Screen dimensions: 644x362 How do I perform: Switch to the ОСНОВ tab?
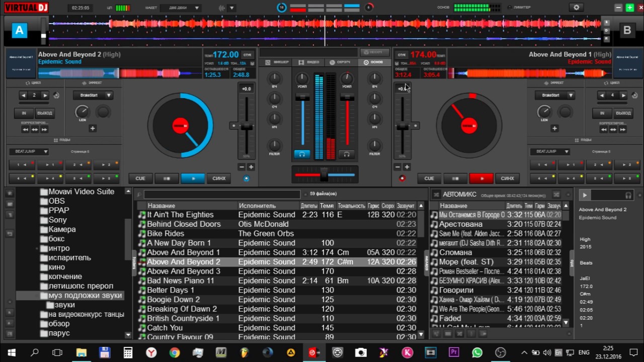[374, 62]
